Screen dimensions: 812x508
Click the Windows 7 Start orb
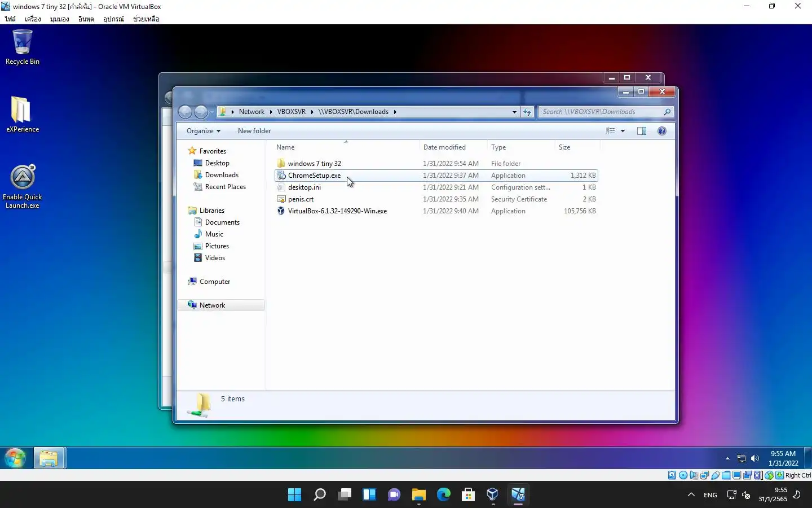[x=15, y=458]
